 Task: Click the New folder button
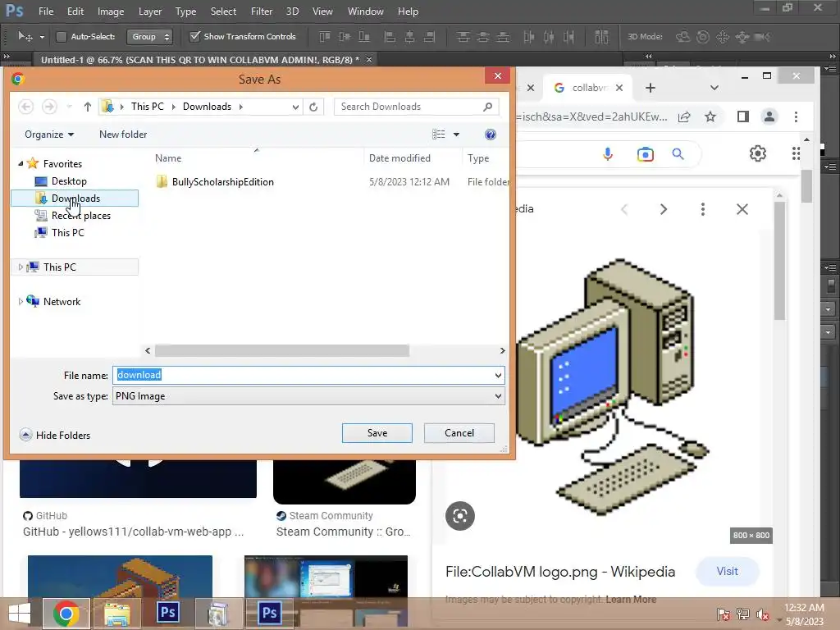pos(123,135)
